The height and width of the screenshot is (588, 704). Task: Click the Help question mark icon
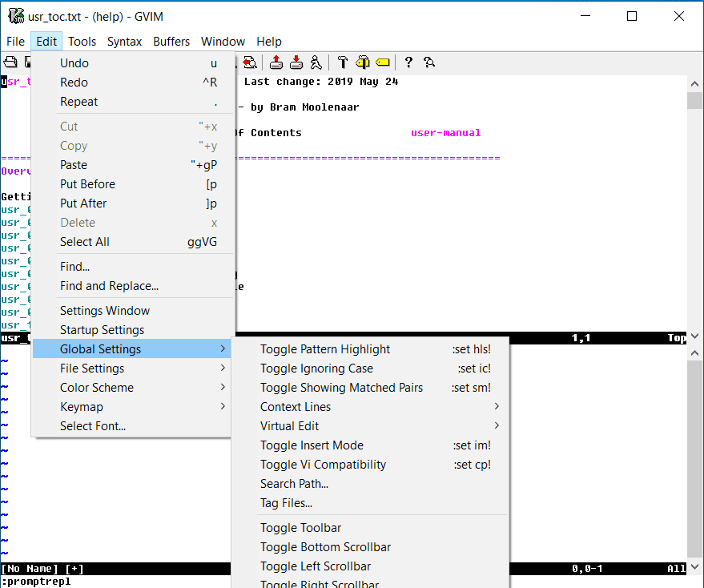[408, 62]
